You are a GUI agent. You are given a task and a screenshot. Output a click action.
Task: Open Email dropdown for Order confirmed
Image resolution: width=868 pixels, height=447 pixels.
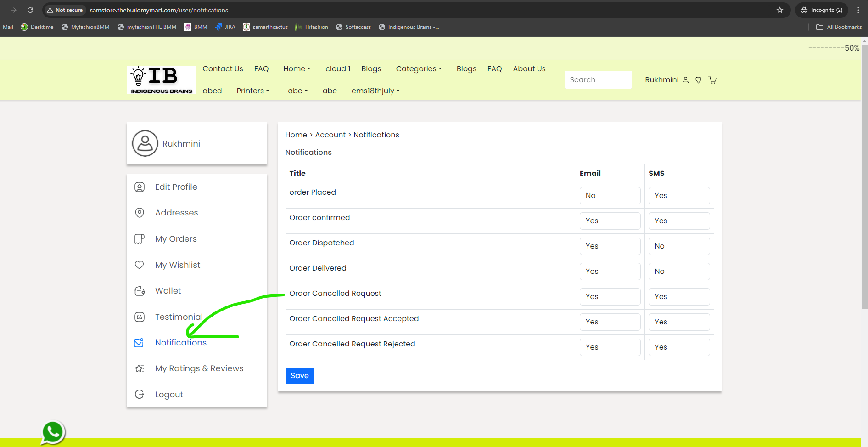click(x=610, y=221)
